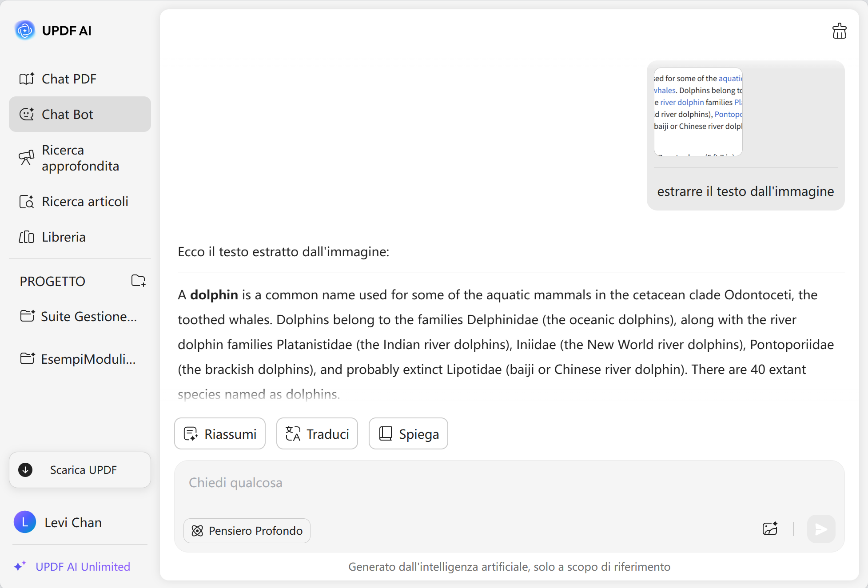Toggle Pensiero Profondo deep thinking mode
868x588 pixels.
click(247, 531)
